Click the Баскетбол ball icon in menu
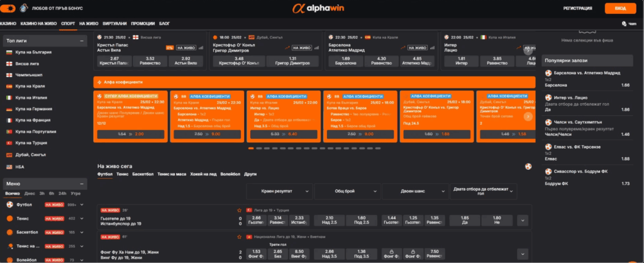 pos(9,232)
